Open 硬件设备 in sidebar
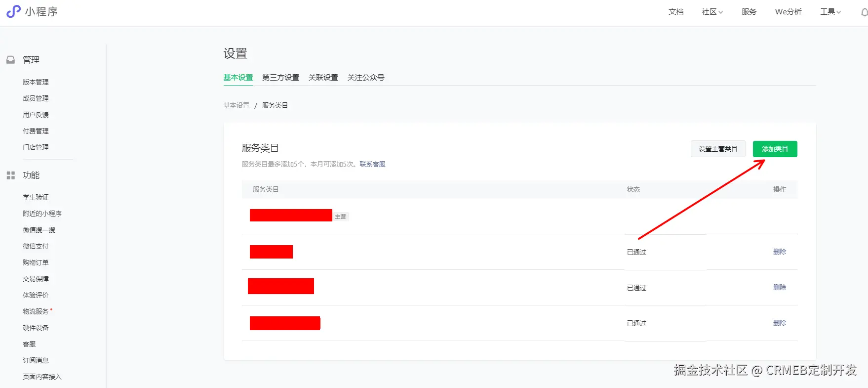Screen dimensions: 868x388 pos(36,328)
